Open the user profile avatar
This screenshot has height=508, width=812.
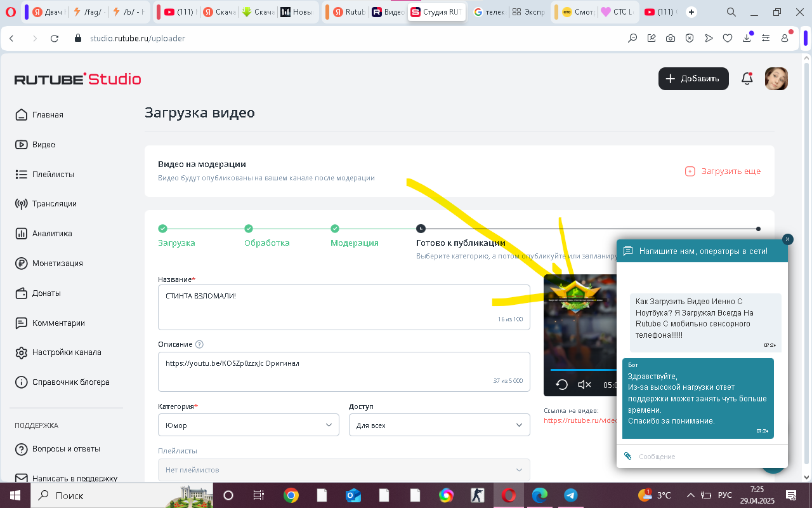(776, 79)
